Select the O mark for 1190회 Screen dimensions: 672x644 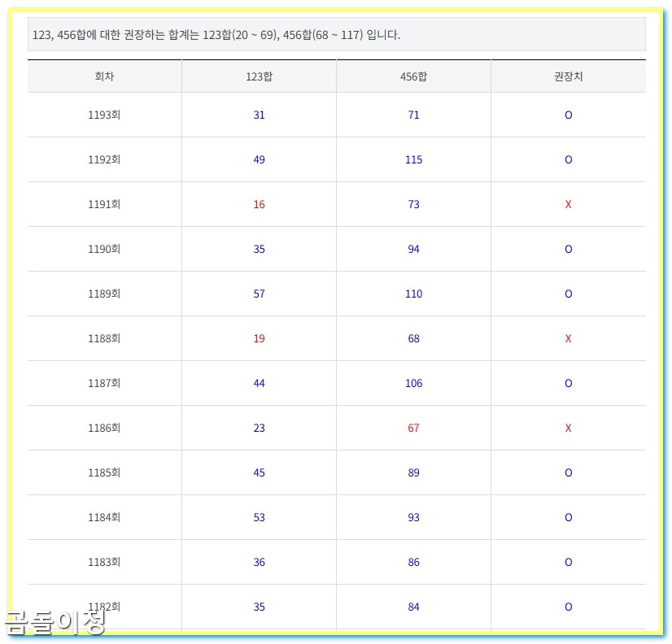click(x=567, y=249)
